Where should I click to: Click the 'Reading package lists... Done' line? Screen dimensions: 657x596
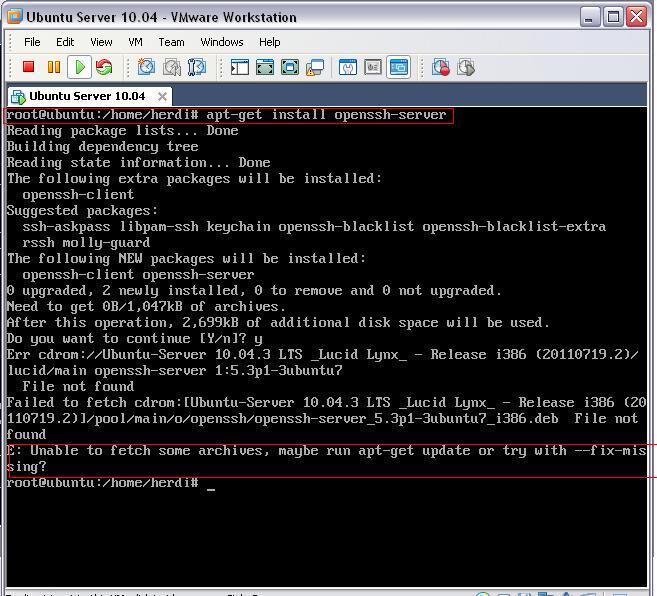(x=122, y=131)
